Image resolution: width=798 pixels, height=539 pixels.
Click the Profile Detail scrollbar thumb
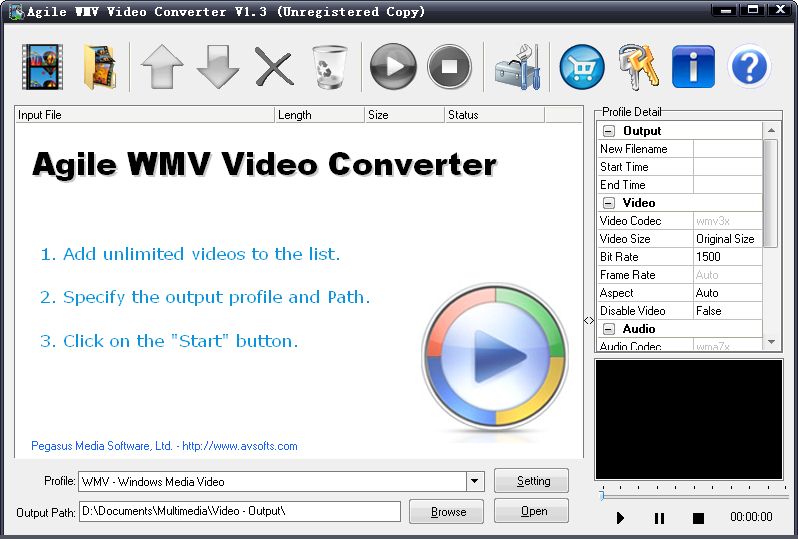tap(771, 193)
